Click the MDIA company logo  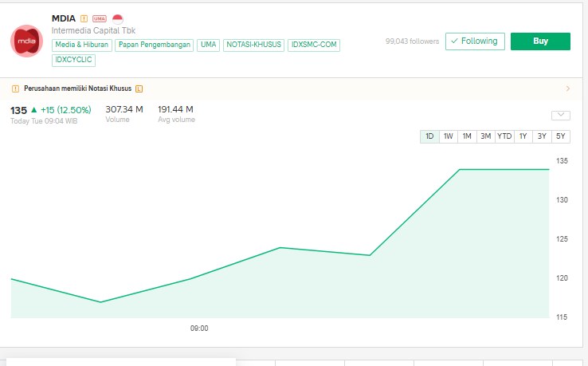(x=26, y=41)
